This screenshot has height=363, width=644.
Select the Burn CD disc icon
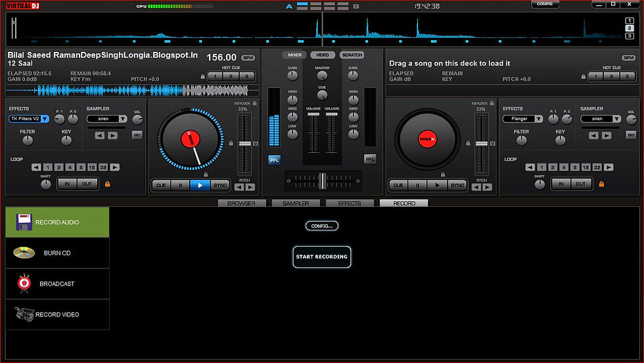pos(24,253)
